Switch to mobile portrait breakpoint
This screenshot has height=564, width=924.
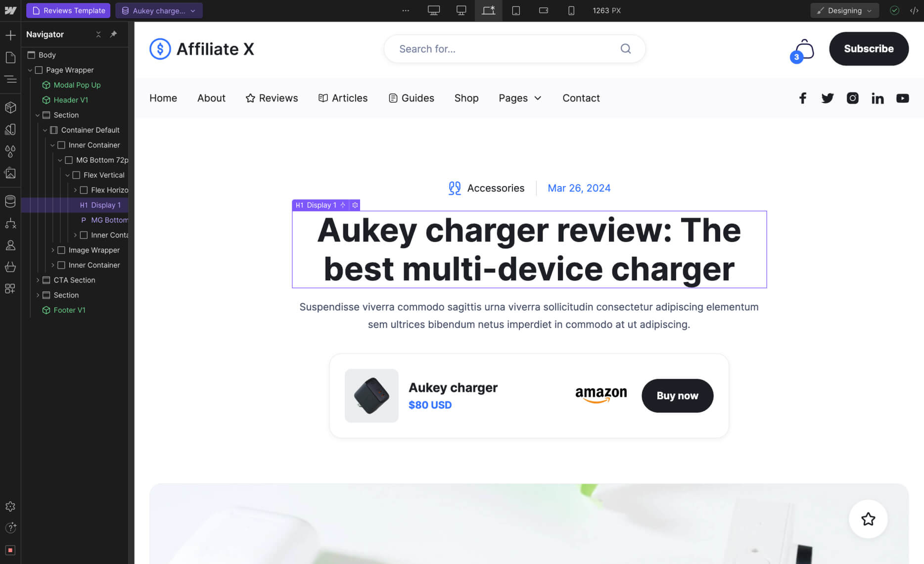[571, 10]
